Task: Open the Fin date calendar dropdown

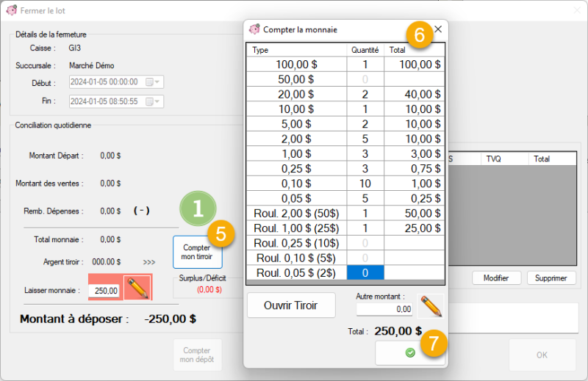Action: 153,101
